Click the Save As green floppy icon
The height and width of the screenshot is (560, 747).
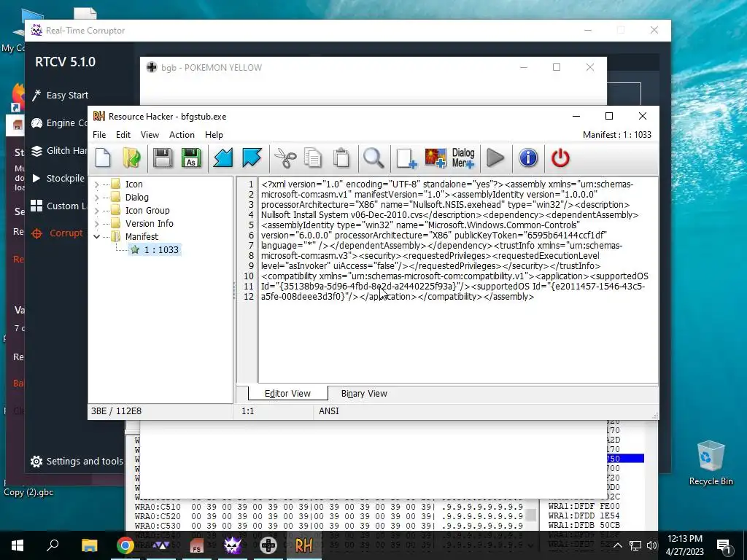pos(191,158)
